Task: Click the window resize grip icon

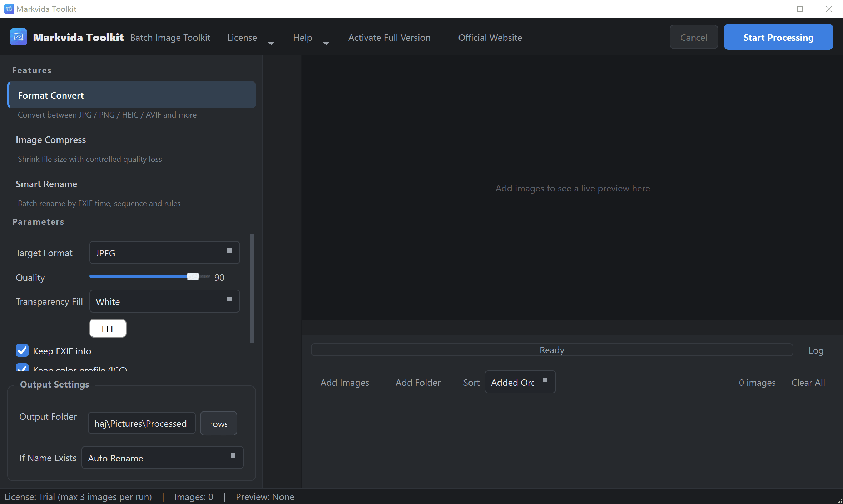Action: (x=840, y=501)
